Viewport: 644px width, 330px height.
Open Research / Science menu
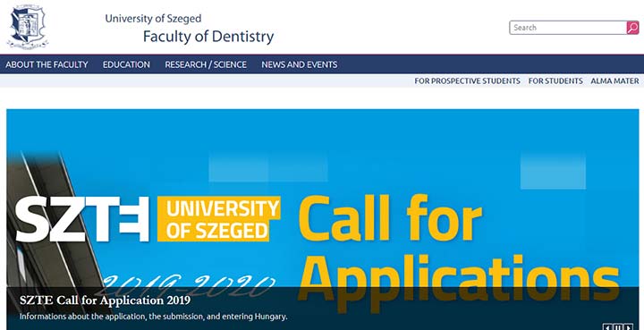(206, 64)
